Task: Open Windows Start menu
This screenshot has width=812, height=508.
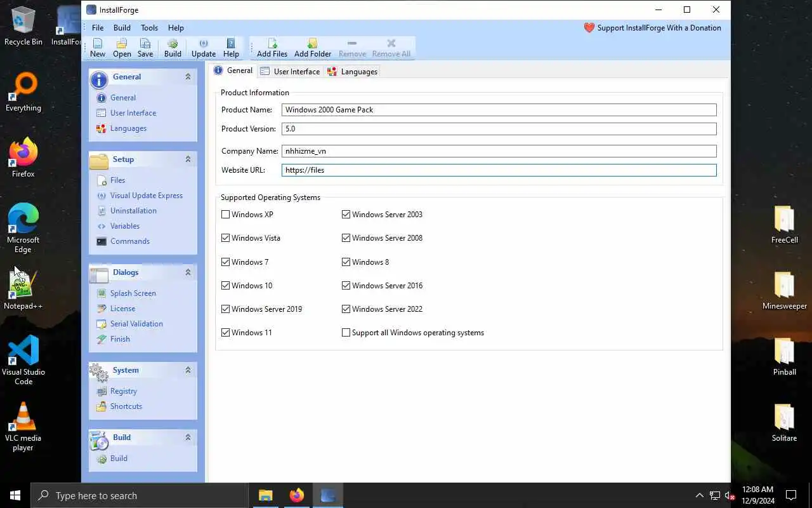Action: [15, 495]
